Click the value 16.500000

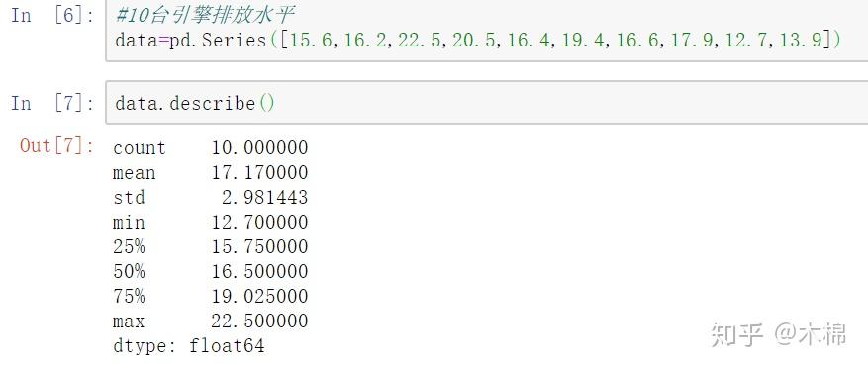(x=259, y=272)
